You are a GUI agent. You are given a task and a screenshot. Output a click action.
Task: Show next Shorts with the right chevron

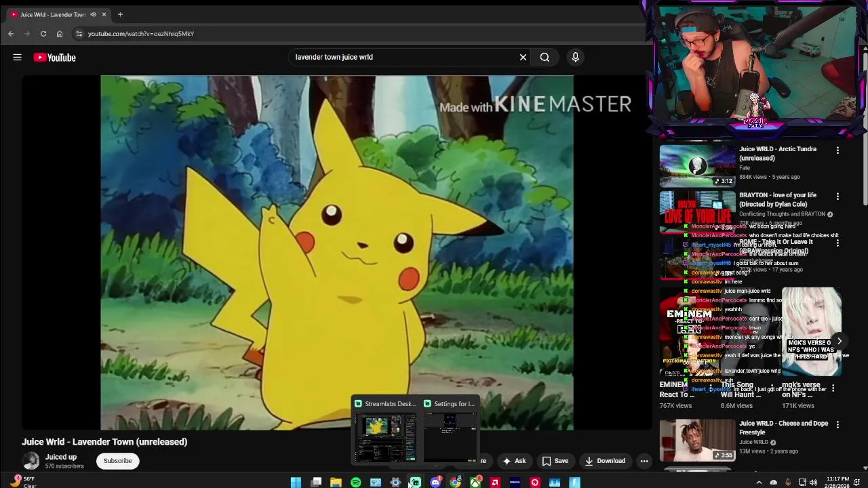click(x=839, y=342)
